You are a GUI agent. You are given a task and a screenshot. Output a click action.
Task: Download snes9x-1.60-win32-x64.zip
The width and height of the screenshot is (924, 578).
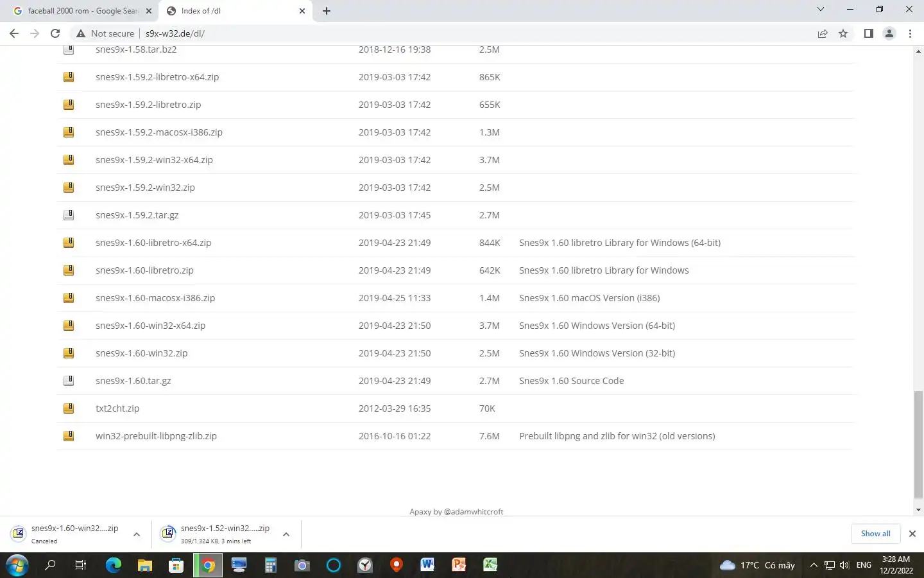[x=150, y=326]
